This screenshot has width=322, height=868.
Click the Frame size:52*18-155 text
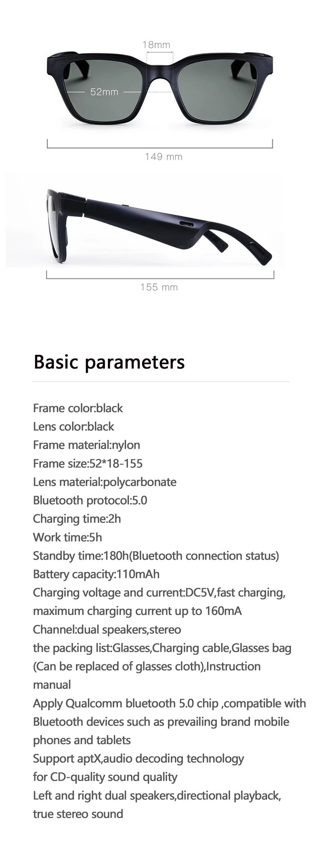click(x=88, y=464)
